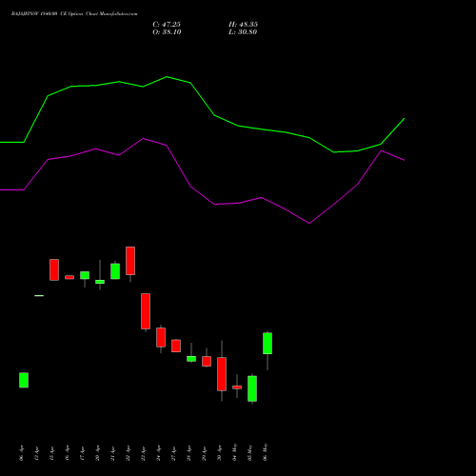Select the open value O: 38.10
This screenshot has height=476, width=476.
pos(167,32)
